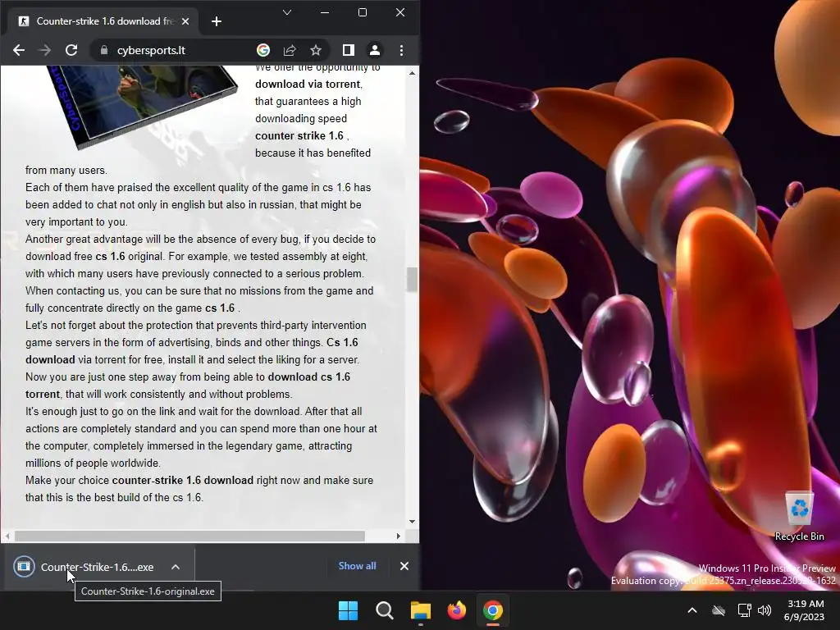Open the tab search dropdown
This screenshot has height=630, width=840.
[287, 12]
